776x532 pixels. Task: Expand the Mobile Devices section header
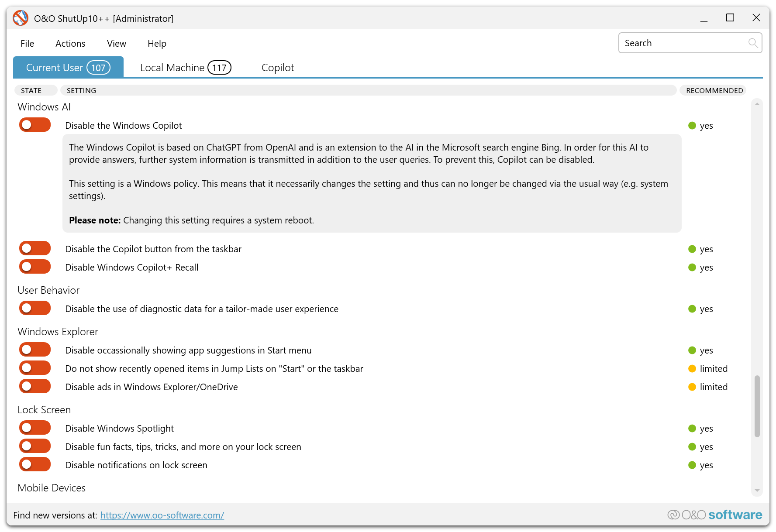[x=52, y=488]
